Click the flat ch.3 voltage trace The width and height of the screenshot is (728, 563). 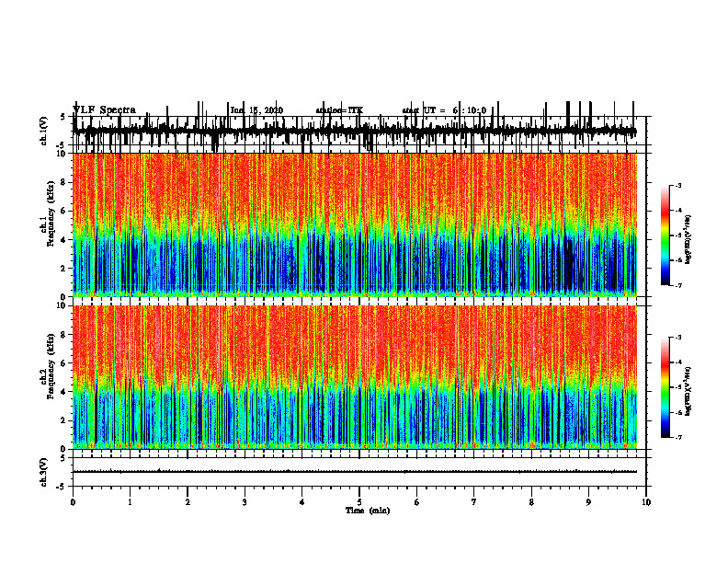click(x=355, y=472)
